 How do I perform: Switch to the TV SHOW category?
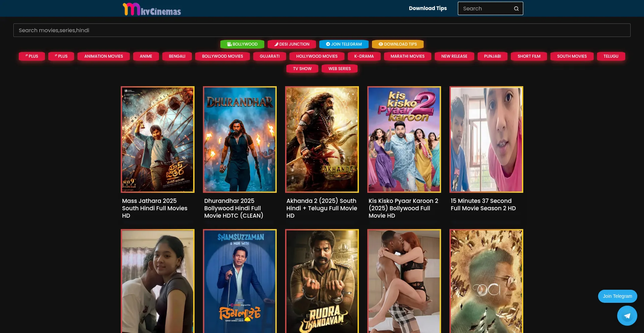pos(302,68)
